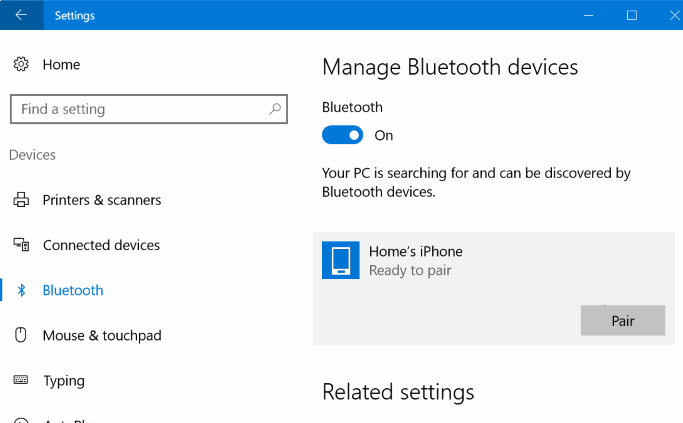Click the Connected devices icon
This screenshot has height=423, width=683.
coord(21,245)
